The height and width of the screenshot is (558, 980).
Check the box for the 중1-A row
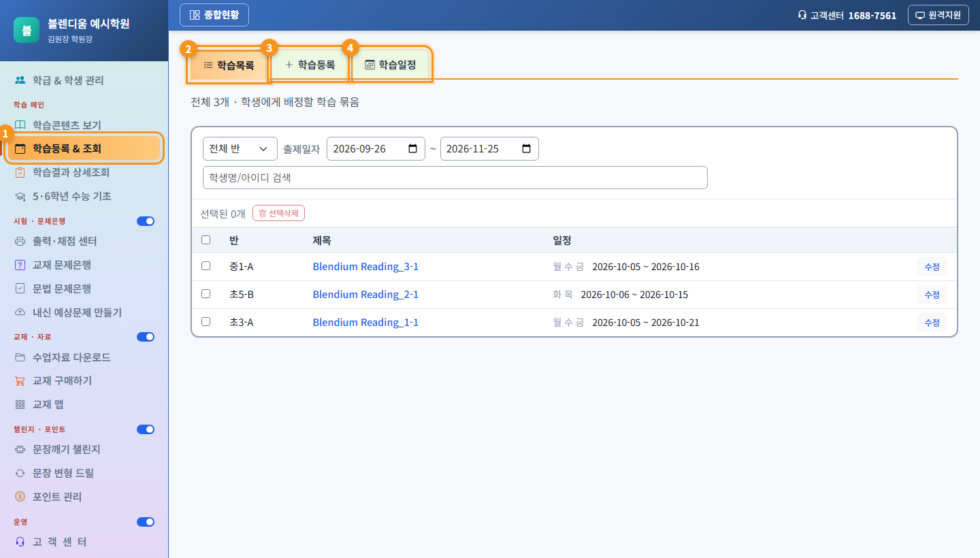[206, 266]
